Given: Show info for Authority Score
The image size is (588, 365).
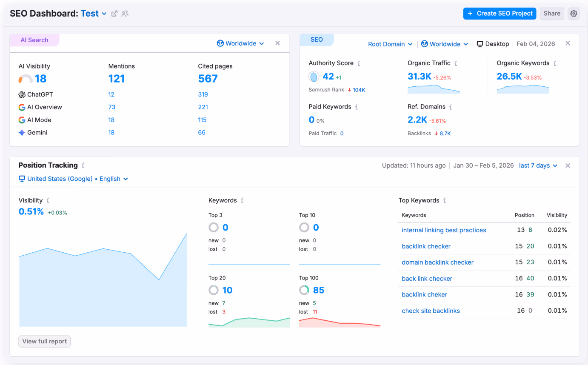Looking at the screenshot, I should tap(359, 63).
